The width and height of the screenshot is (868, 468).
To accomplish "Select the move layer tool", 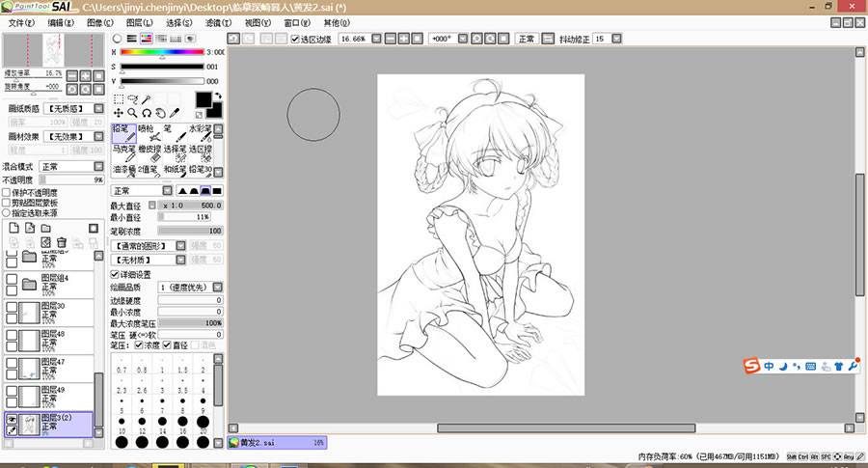I will 119,113.
